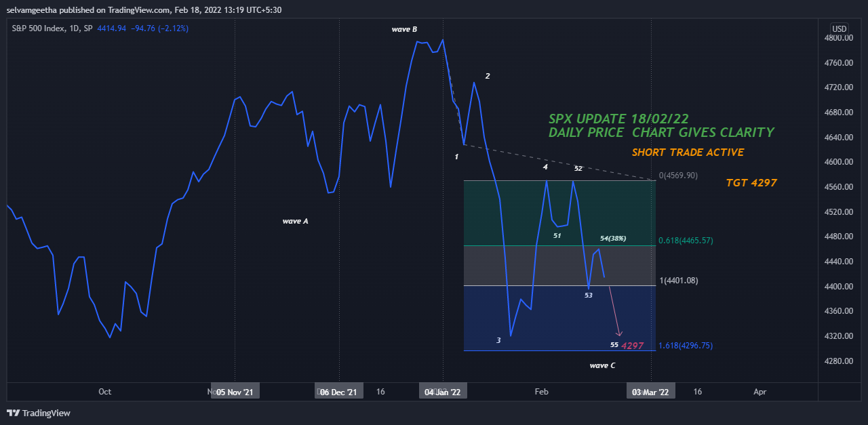868x425 pixels.
Task: Click the 4280.00 price axis label
Action: pyautogui.click(x=837, y=361)
